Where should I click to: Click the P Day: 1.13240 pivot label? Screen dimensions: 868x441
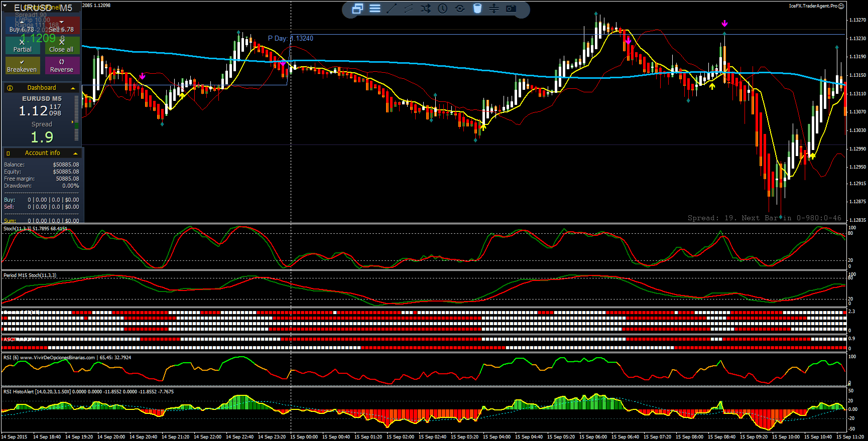click(290, 38)
